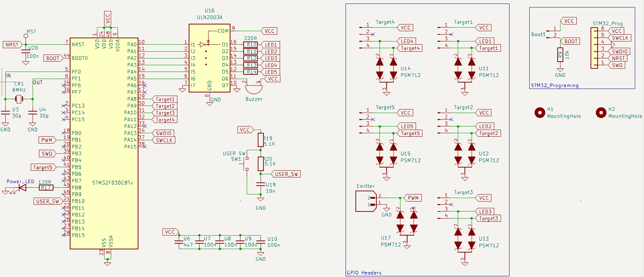Viewport: 644px width, 277px height.
Task: Select capacitor U7 100n
Action: pos(199,242)
